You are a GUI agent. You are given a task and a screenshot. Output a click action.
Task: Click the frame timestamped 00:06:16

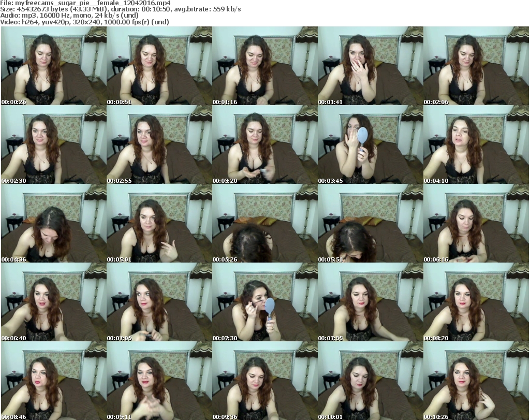pyautogui.click(x=476, y=224)
